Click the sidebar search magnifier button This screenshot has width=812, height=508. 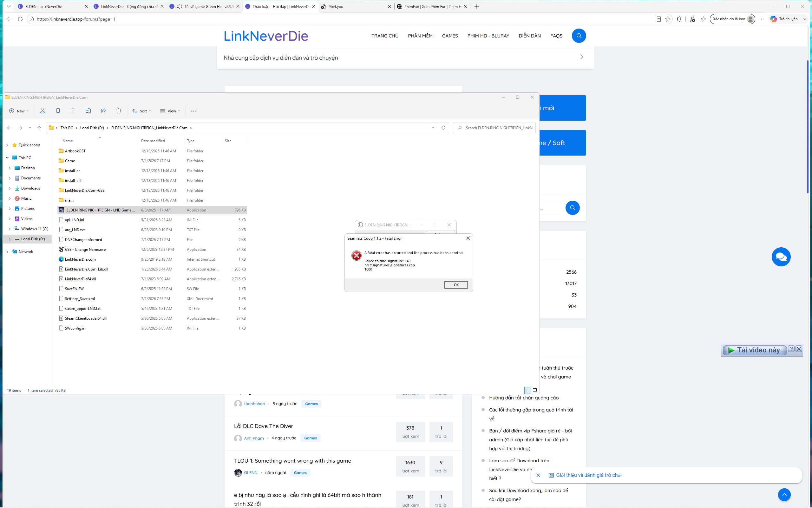tap(573, 208)
